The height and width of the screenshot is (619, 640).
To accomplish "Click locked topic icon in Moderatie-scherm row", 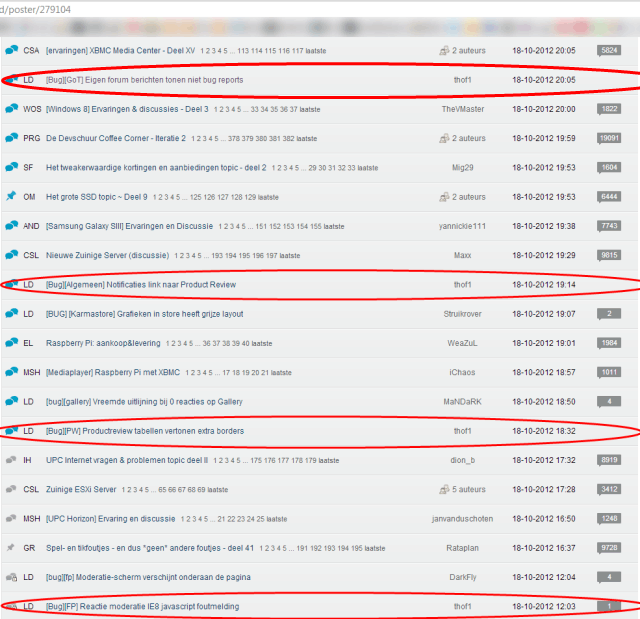I will [x=11, y=577].
